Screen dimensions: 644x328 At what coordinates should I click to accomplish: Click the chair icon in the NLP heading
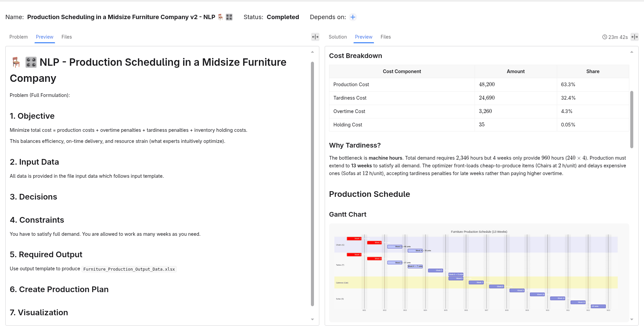coord(16,62)
